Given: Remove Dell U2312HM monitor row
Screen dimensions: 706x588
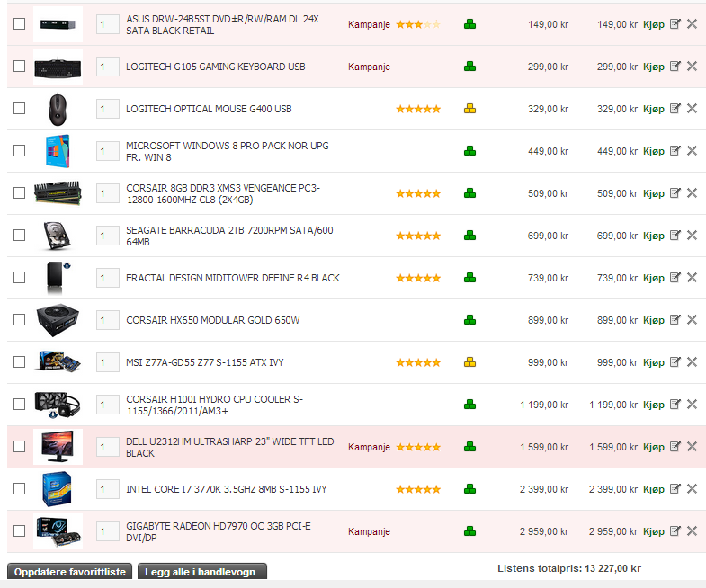Looking at the screenshot, I should coord(692,447).
